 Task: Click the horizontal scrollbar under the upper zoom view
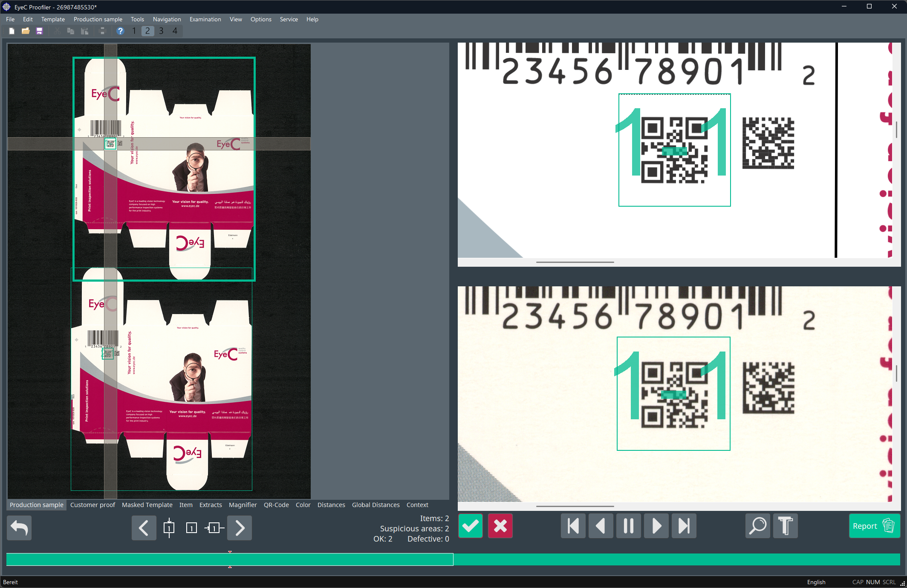pos(575,262)
